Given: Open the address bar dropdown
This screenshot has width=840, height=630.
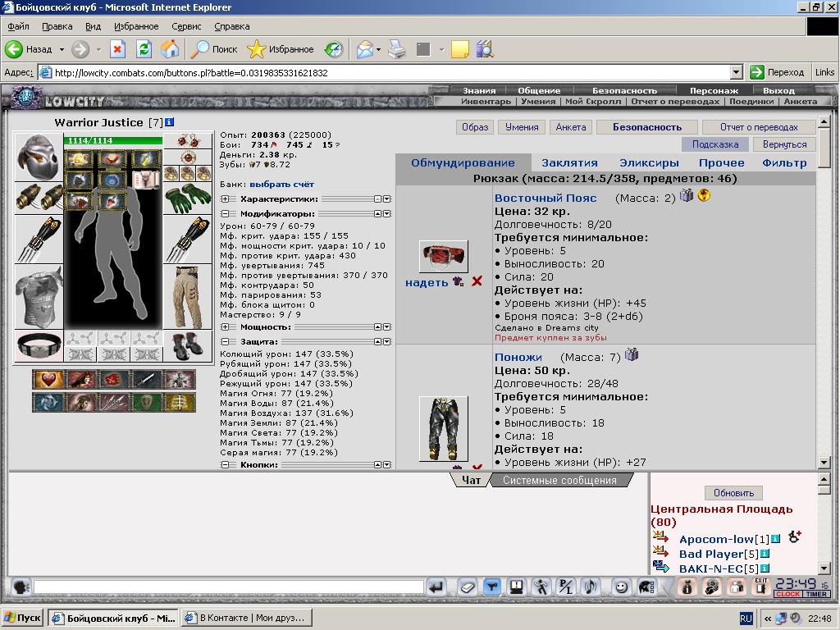Looking at the screenshot, I should [737, 72].
